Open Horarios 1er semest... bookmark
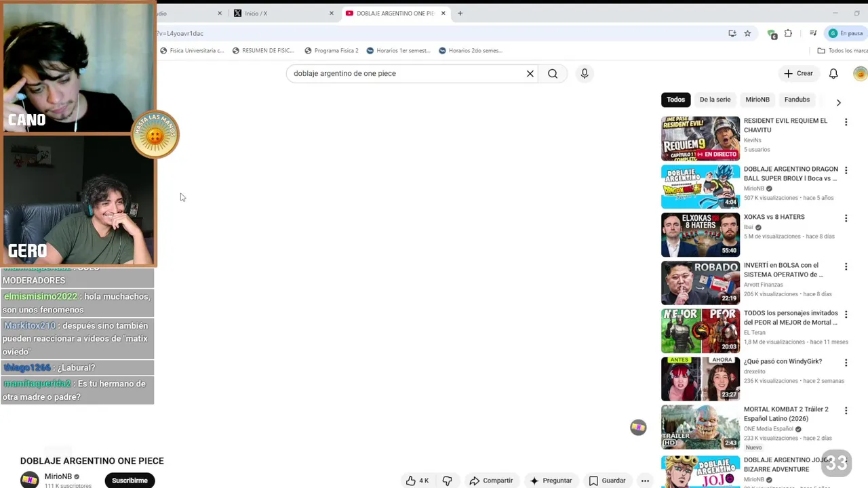 point(399,50)
